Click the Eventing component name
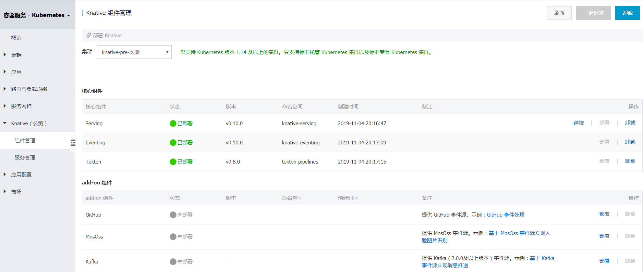The image size is (644, 272). 95,143
